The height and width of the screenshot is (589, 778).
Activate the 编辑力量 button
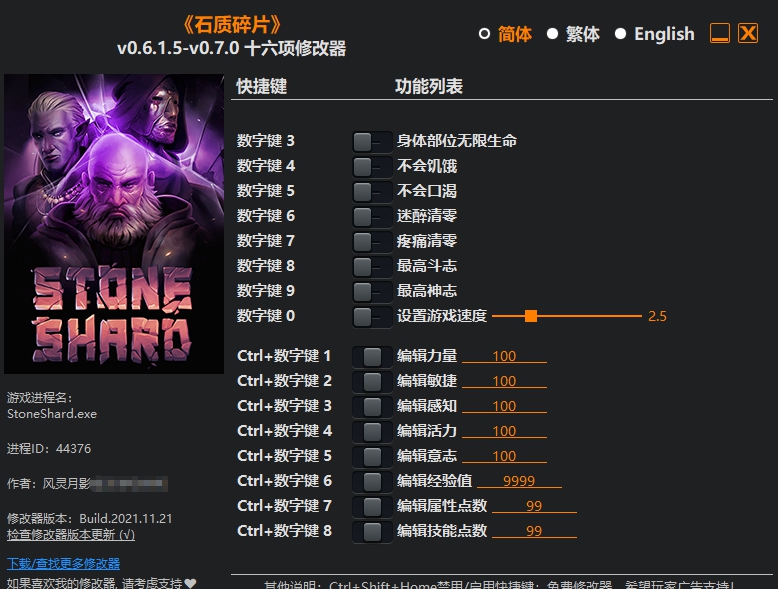pyautogui.click(x=372, y=357)
